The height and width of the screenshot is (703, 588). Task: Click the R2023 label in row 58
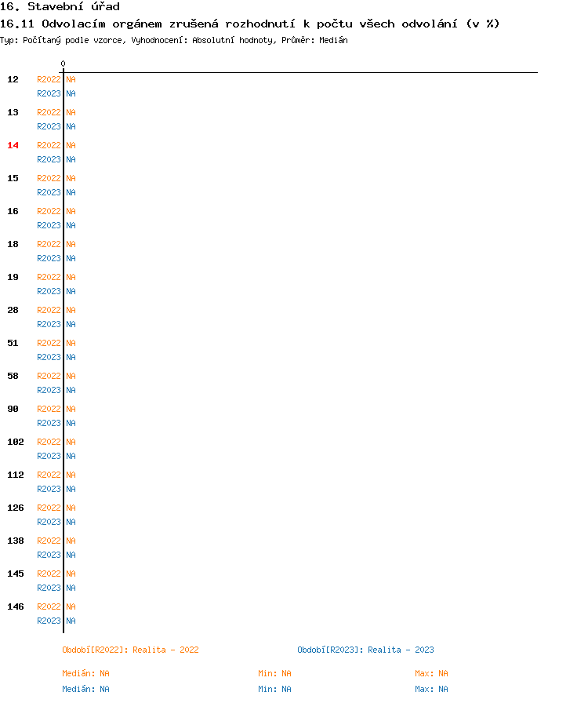[49, 390]
